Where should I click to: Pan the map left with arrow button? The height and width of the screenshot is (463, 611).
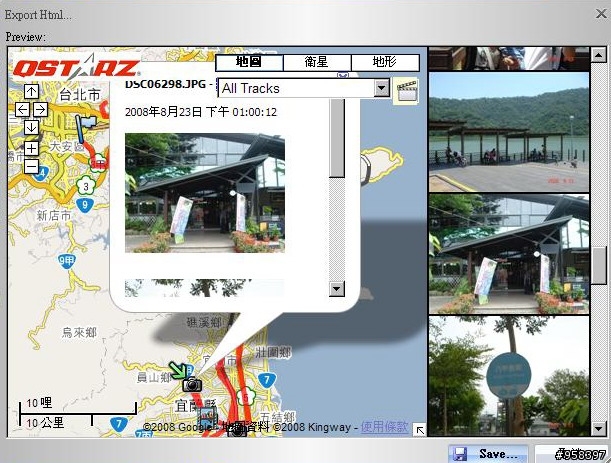23,110
